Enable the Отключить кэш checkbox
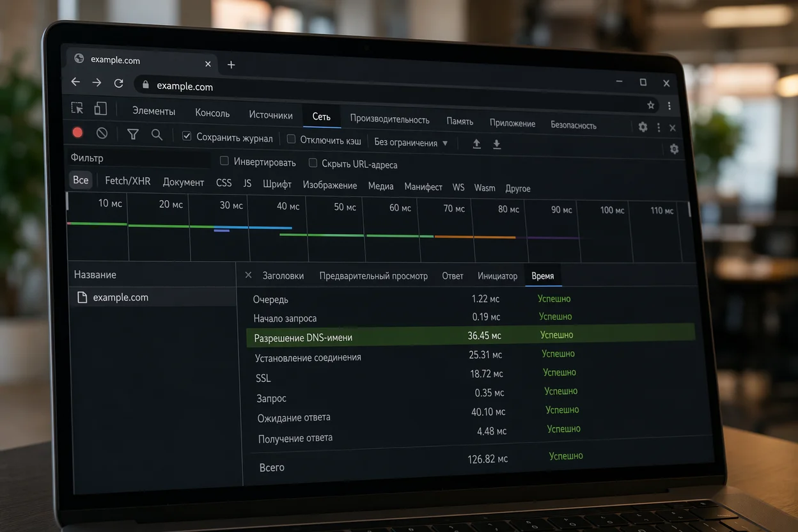Screen dimensions: 798x532 pyautogui.click(x=291, y=139)
